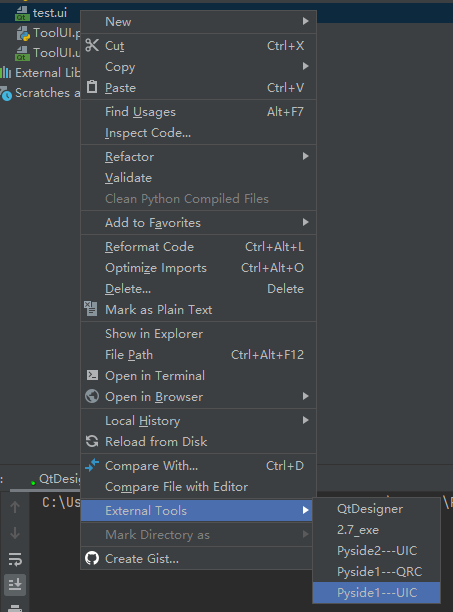This screenshot has height=612, width=453.
Task: Click the Reload from Disk refresh icon
Action: click(x=92, y=441)
